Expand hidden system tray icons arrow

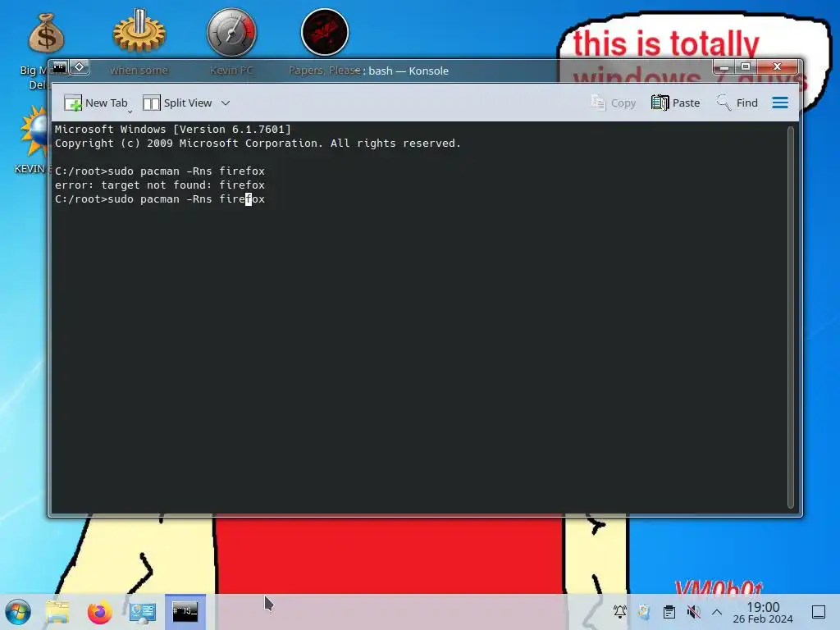717,612
